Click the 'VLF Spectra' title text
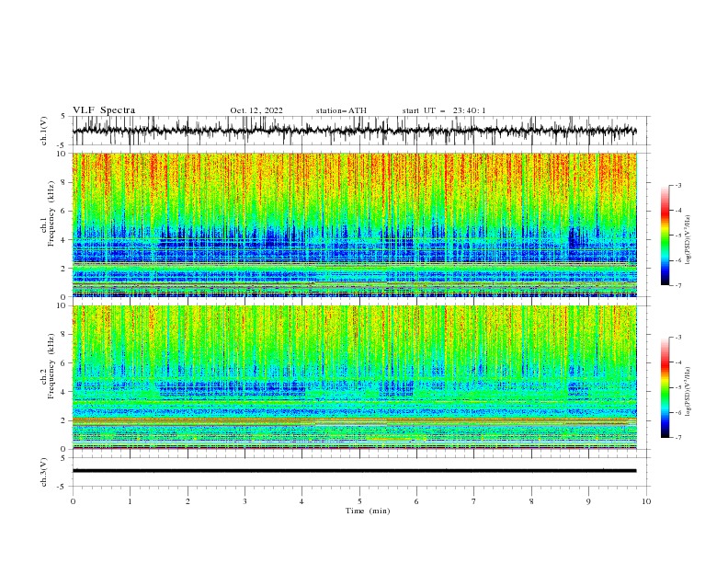The image size is (728, 563). 104,110
